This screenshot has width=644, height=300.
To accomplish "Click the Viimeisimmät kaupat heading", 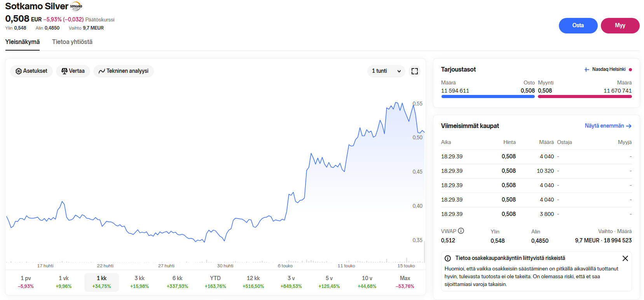I will 470,126.
